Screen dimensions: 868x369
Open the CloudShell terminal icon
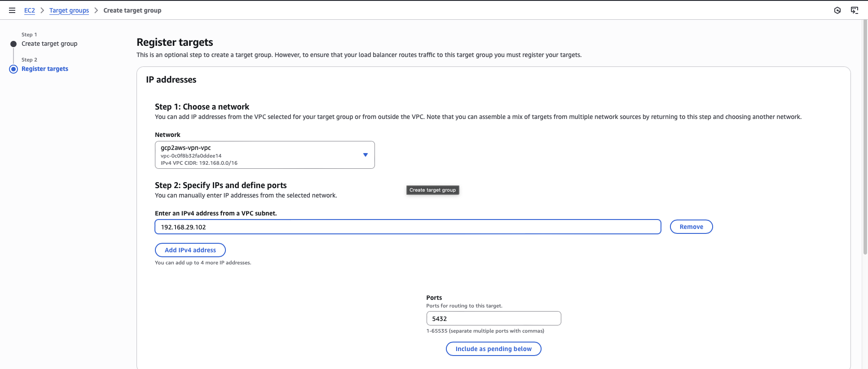854,10
